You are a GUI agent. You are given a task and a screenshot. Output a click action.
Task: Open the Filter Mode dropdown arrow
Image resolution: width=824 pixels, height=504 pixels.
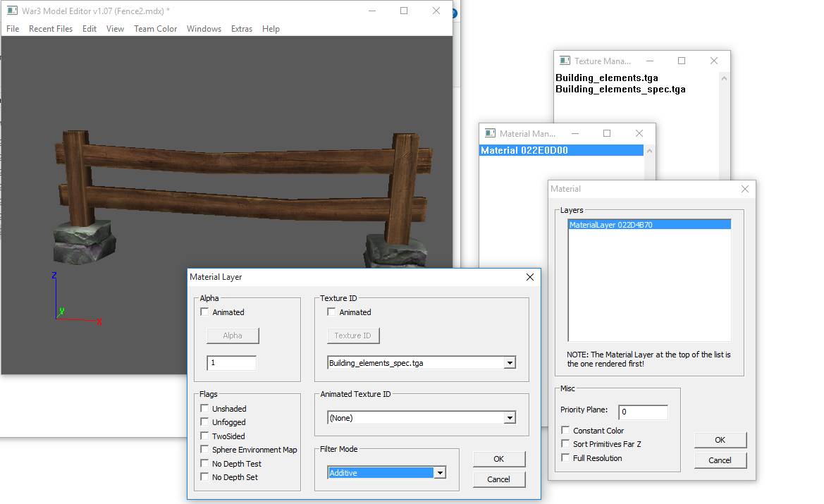tap(440, 472)
